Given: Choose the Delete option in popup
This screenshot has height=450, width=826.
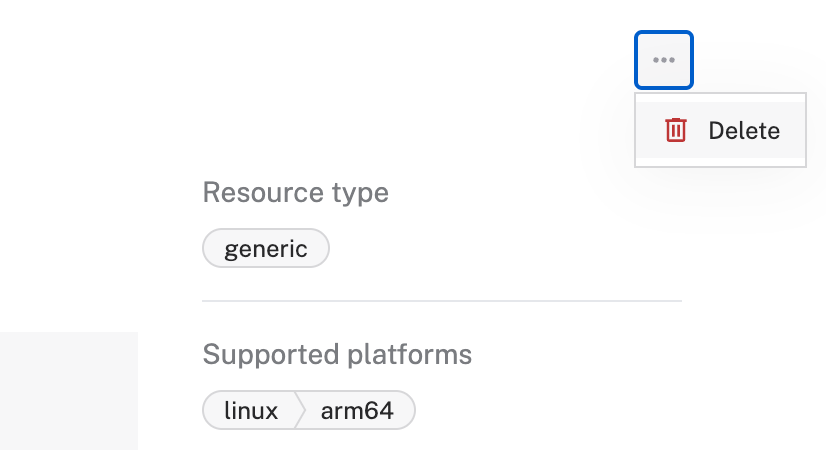Looking at the screenshot, I should pos(720,130).
